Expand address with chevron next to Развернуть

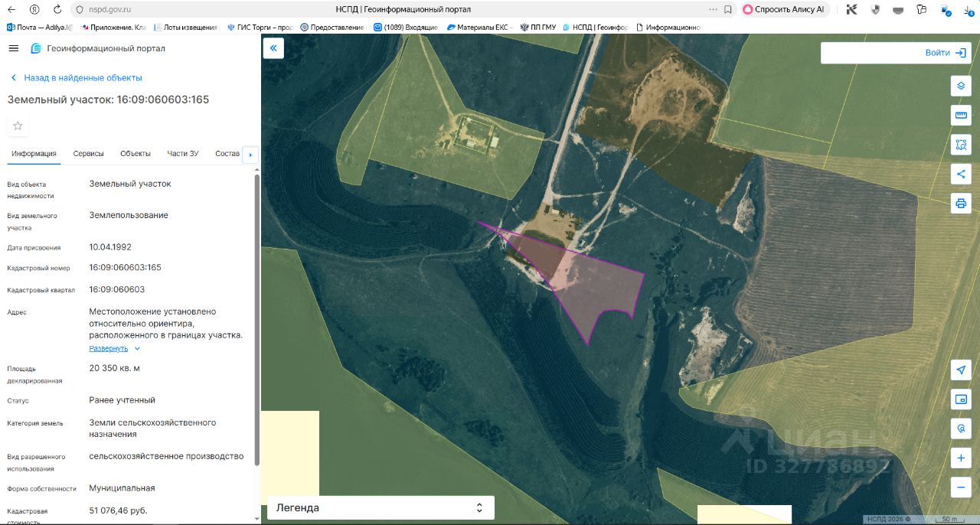[137, 348]
